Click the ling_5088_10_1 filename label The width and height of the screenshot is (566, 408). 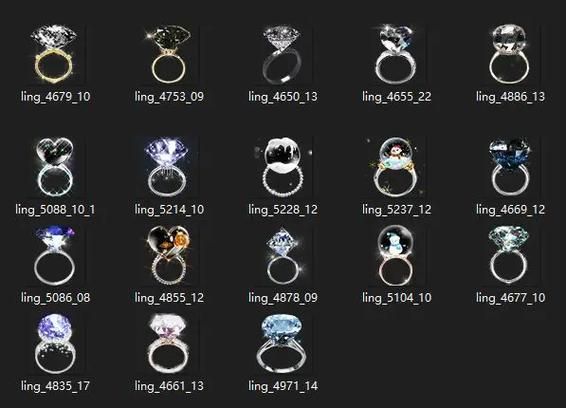coord(55,209)
